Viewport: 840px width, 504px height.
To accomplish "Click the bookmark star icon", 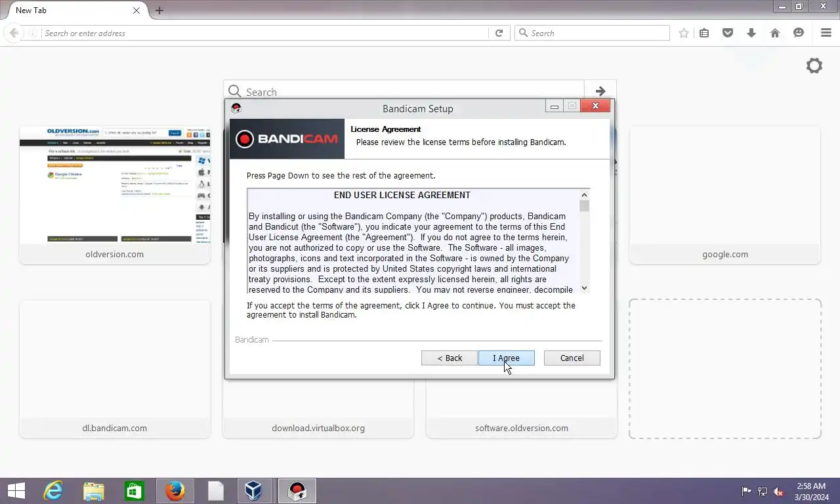I will point(684,33).
